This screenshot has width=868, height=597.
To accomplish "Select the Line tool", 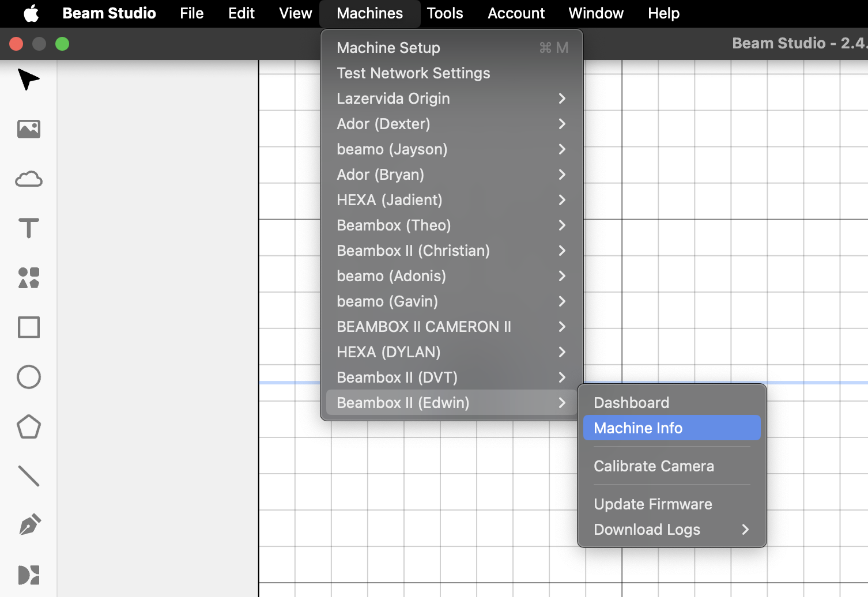I will (x=28, y=476).
